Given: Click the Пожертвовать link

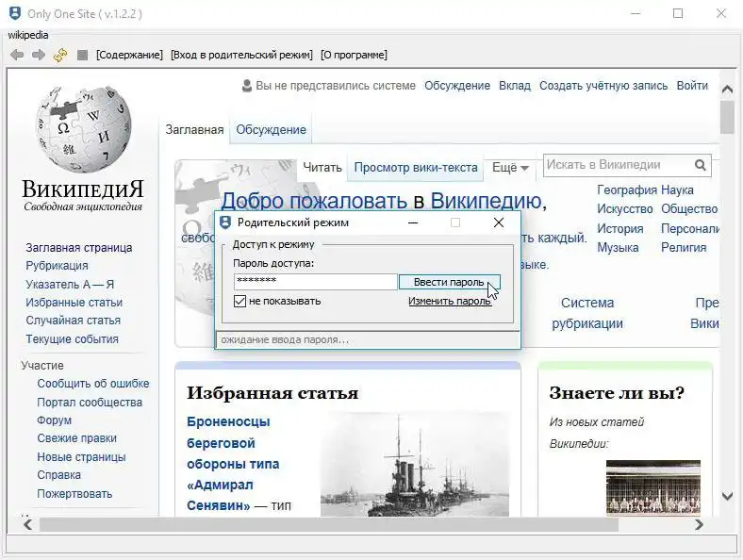Looking at the screenshot, I should click(x=74, y=494).
